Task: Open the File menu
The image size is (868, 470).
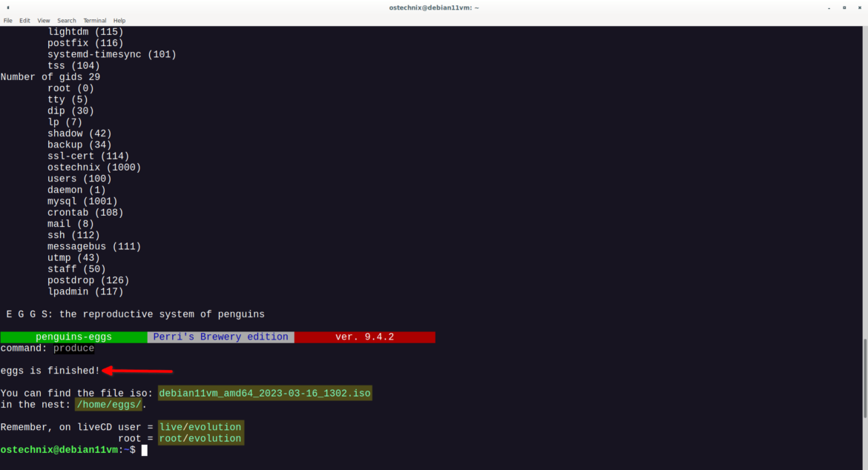Action: tap(7, 20)
